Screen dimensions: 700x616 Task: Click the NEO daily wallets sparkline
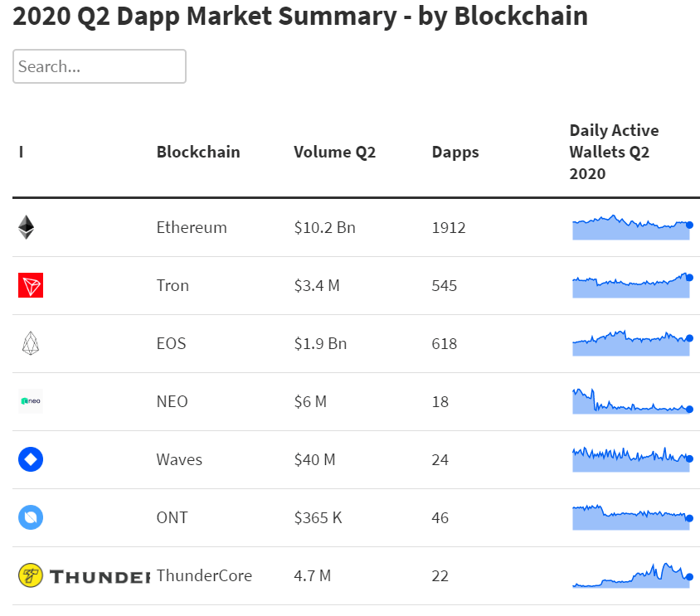(630, 402)
